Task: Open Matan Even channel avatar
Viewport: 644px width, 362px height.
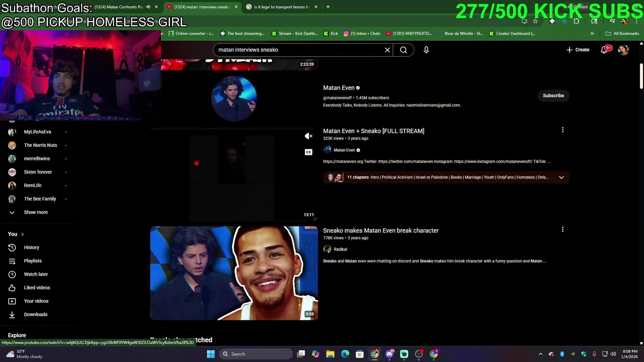Action: pos(234,99)
